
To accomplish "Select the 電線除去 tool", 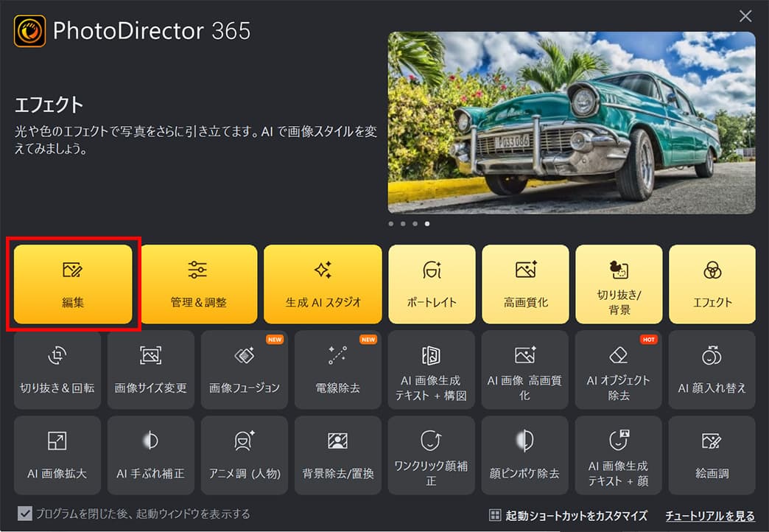I will click(x=337, y=369).
